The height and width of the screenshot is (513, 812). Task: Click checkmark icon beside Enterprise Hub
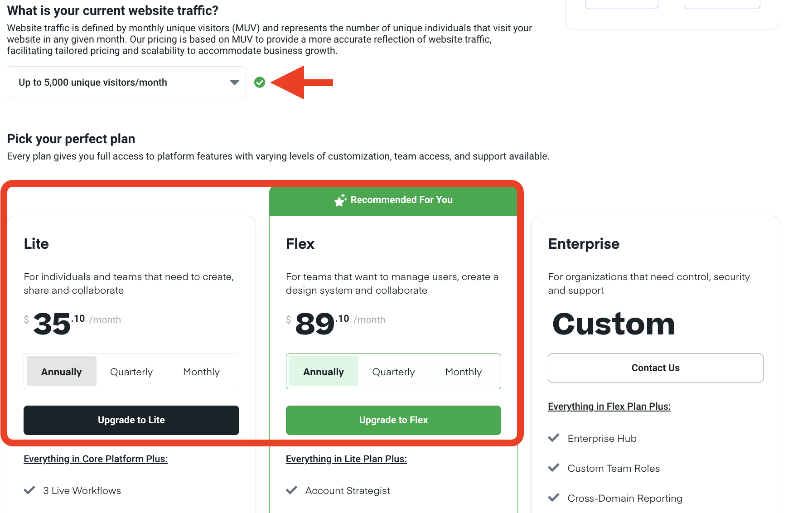coord(554,438)
